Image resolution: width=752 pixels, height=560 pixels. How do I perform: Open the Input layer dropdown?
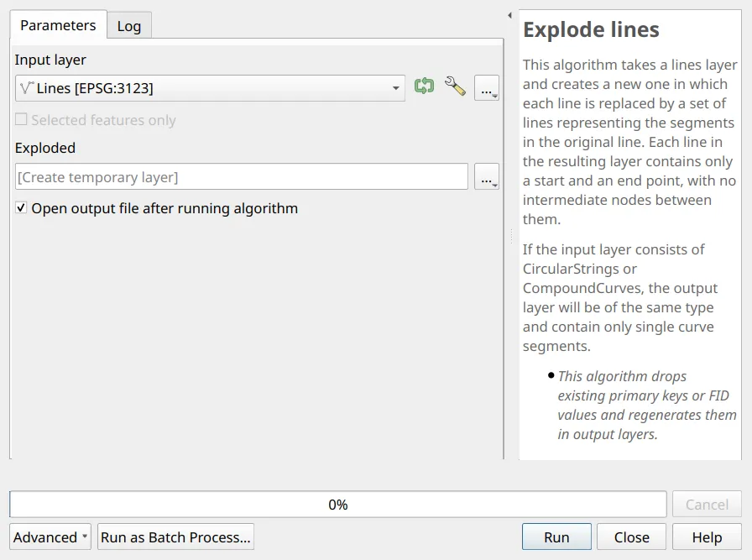210,88
